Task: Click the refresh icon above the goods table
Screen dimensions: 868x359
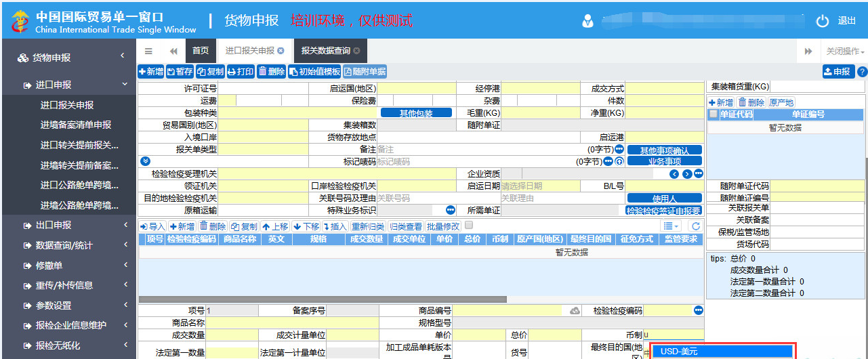Action: 695,226
